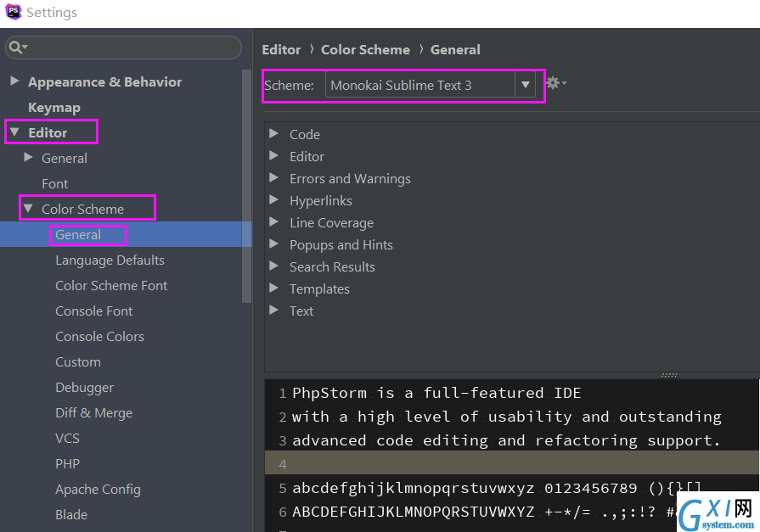This screenshot has height=532, width=760.
Task: Click Color Scheme breadcrumb in header
Action: [365, 49]
